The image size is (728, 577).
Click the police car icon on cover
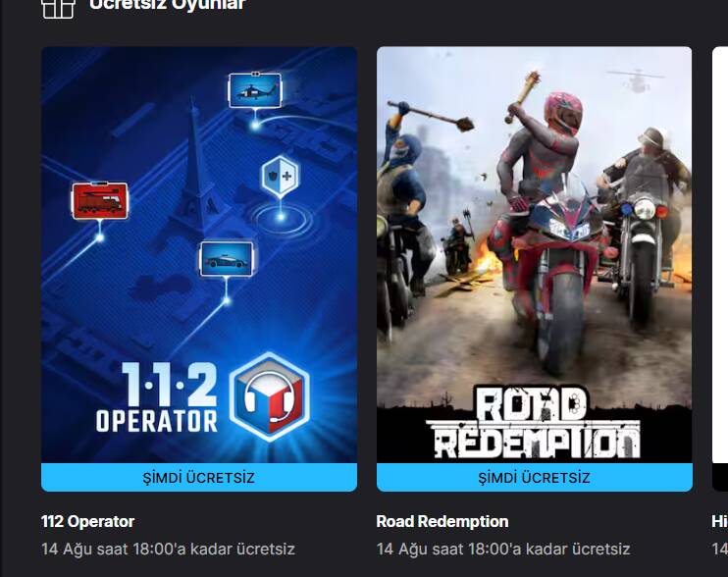(x=226, y=258)
